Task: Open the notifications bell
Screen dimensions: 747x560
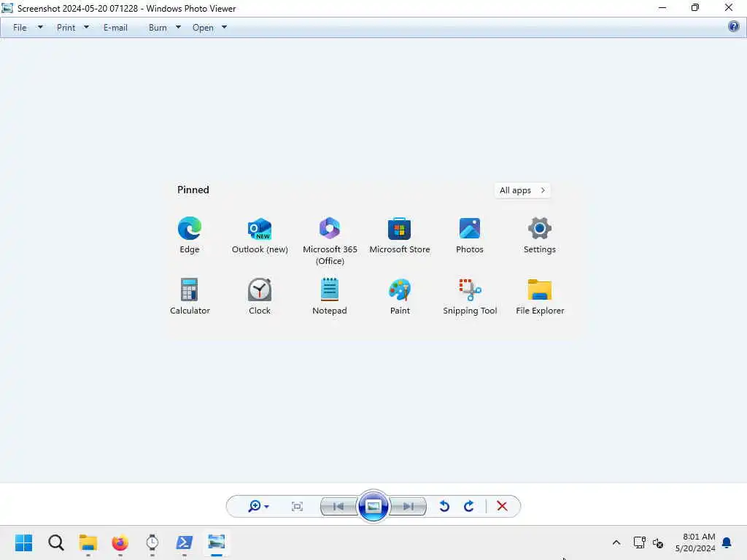Action: point(727,542)
